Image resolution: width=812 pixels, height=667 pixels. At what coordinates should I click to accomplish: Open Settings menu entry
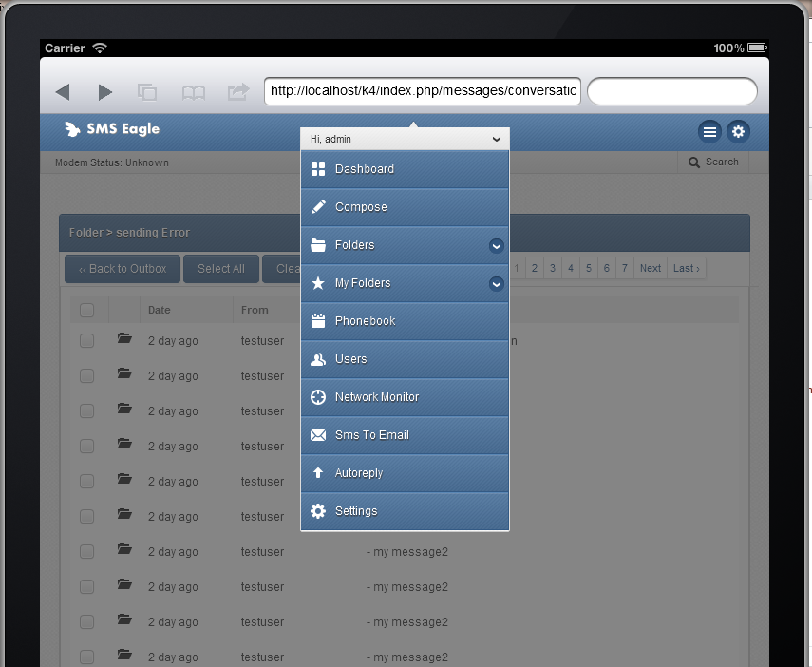point(405,511)
